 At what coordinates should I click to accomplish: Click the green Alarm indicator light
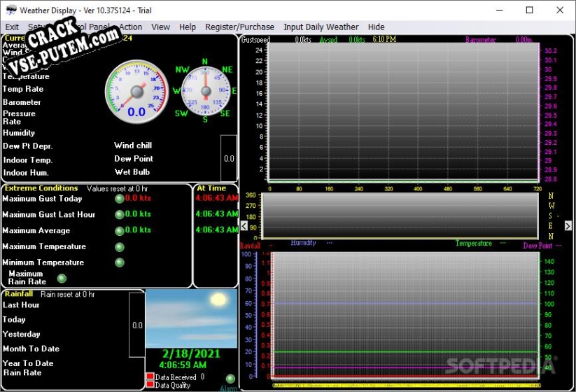click(x=230, y=379)
